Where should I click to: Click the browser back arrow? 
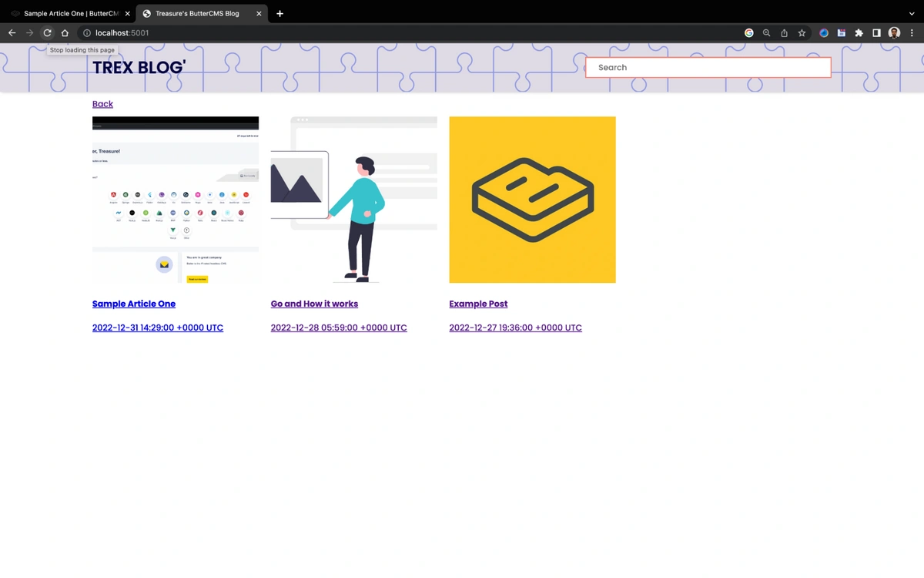coord(12,33)
